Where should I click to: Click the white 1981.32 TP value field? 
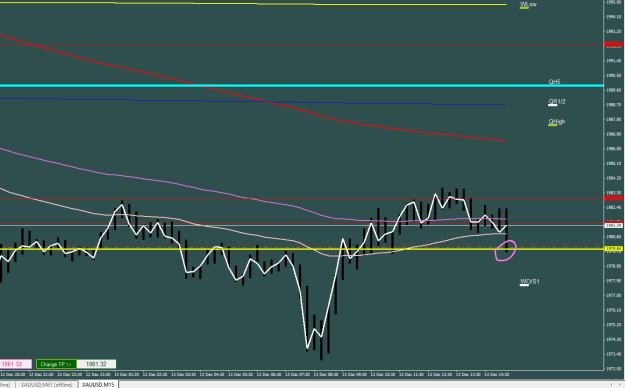pos(96,364)
